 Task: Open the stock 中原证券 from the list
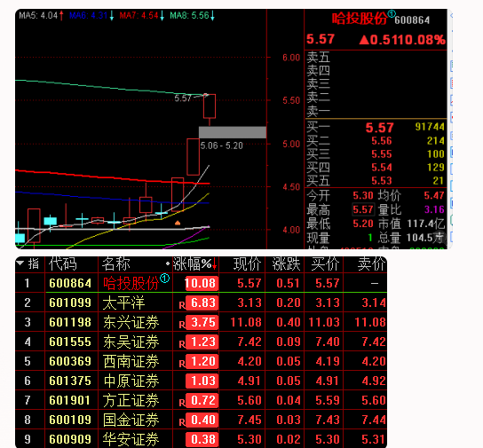[131, 381]
